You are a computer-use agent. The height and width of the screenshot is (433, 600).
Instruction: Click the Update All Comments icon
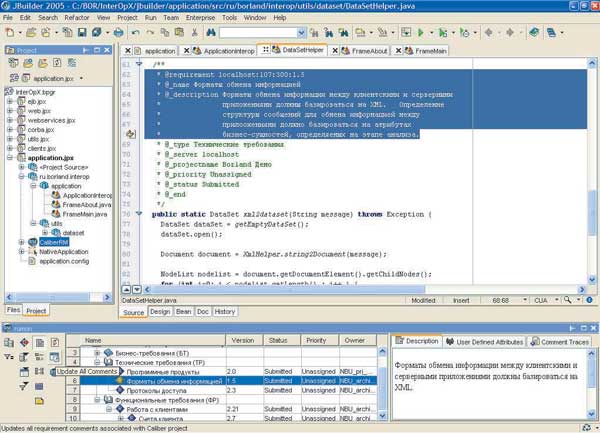click(54, 357)
